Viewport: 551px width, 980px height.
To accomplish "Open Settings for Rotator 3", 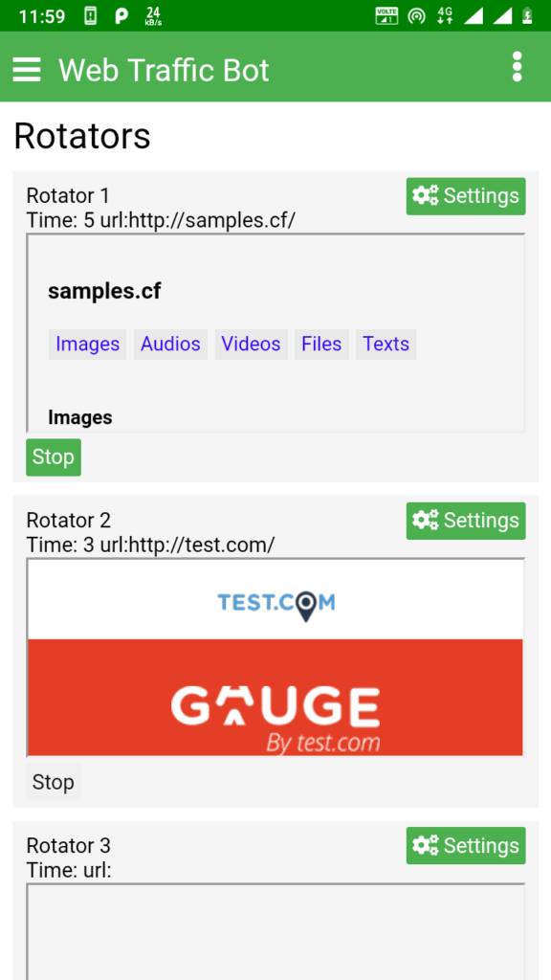I will pyautogui.click(x=466, y=846).
